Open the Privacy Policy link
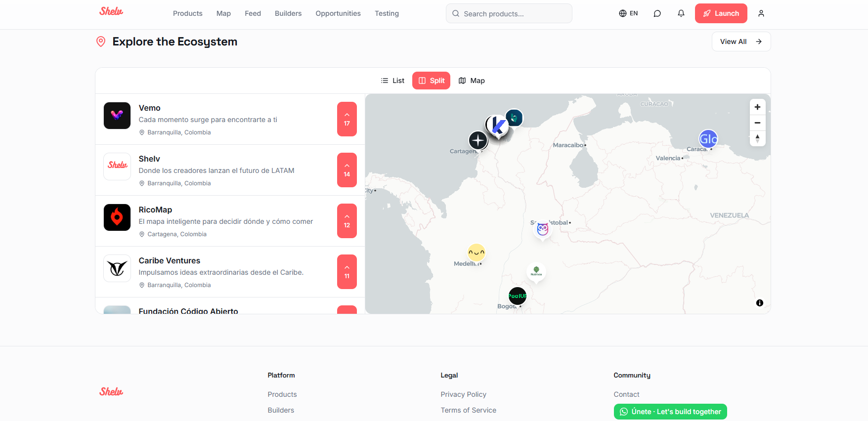Screen dimensions: 868x421 [464, 394]
